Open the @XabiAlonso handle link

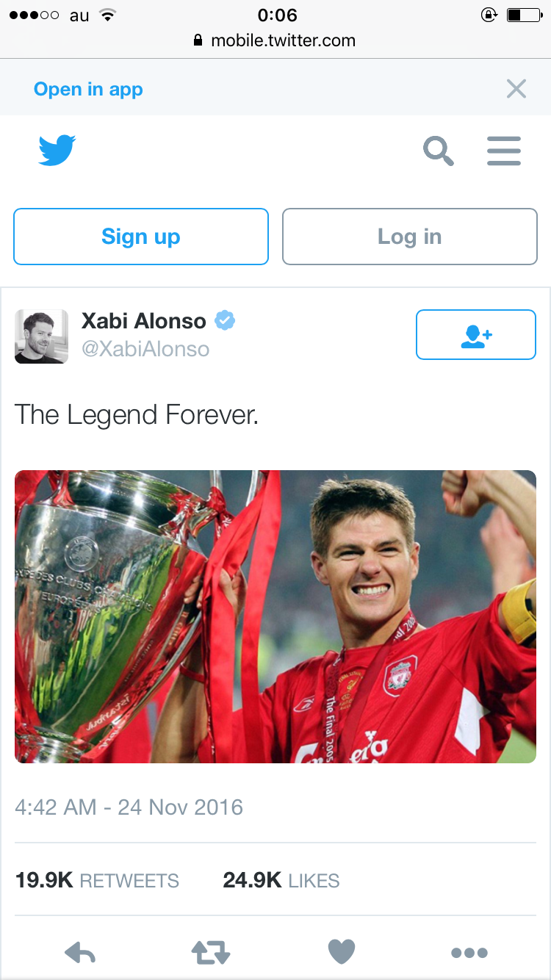[145, 349]
